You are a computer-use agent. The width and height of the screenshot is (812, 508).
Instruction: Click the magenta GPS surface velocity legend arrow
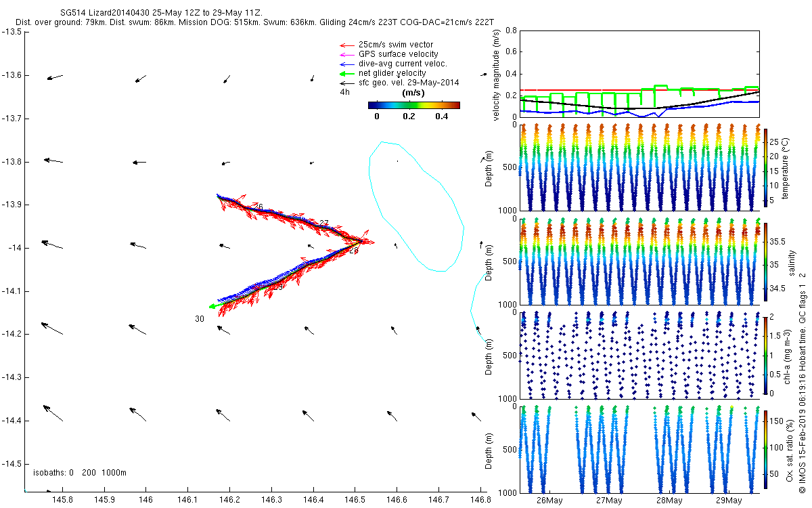346,54
